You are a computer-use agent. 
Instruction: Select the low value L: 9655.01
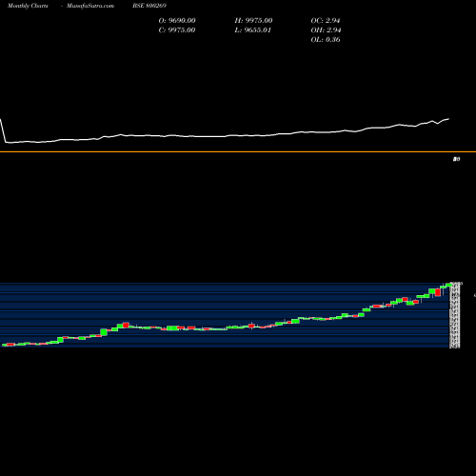point(253,30)
